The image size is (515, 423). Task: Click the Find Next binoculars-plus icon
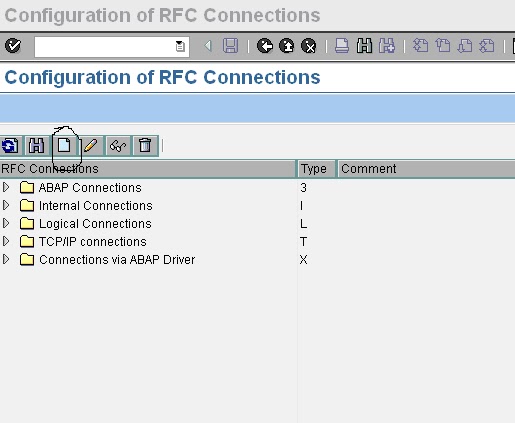[387, 46]
